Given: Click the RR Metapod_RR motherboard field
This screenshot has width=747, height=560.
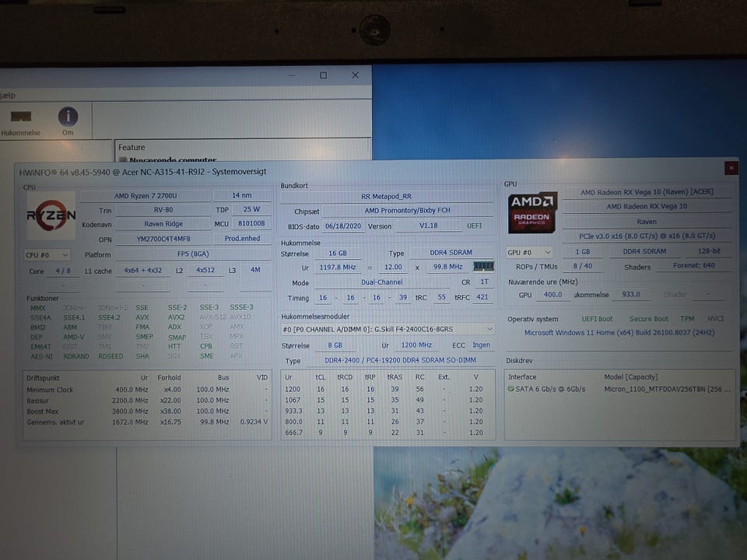Looking at the screenshot, I should [x=387, y=196].
